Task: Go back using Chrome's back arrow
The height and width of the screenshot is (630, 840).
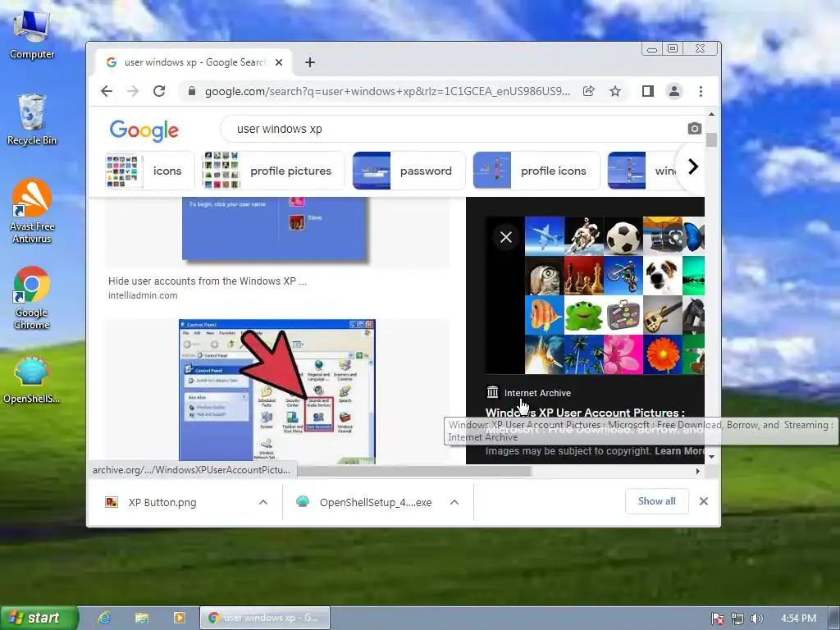Action: (x=107, y=91)
